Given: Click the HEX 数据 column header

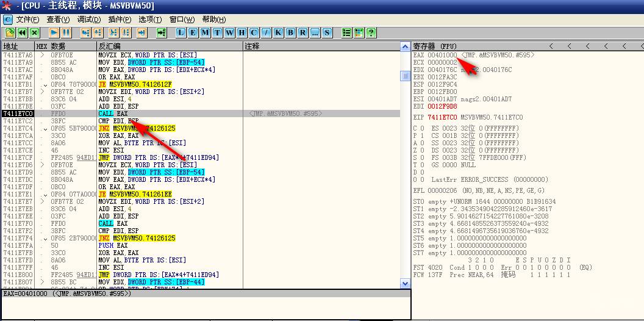Looking at the screenshot, I should (x=66, y=46).
